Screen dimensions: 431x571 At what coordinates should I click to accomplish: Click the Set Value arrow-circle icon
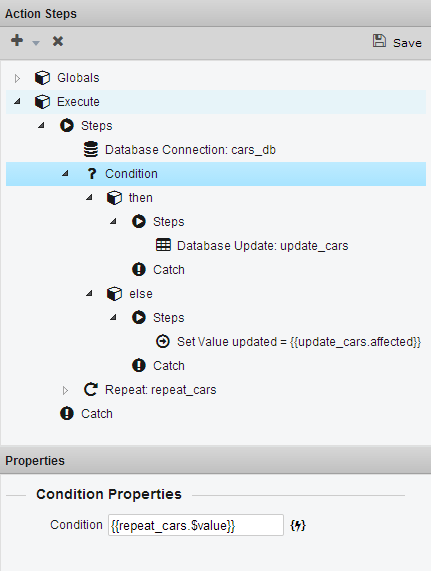click(163, 342)
